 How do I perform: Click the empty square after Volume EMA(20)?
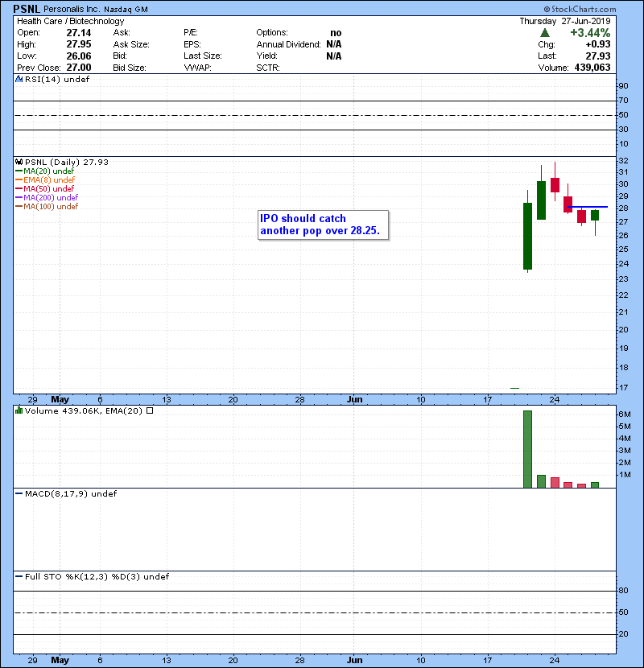click(x=149, y=410)
